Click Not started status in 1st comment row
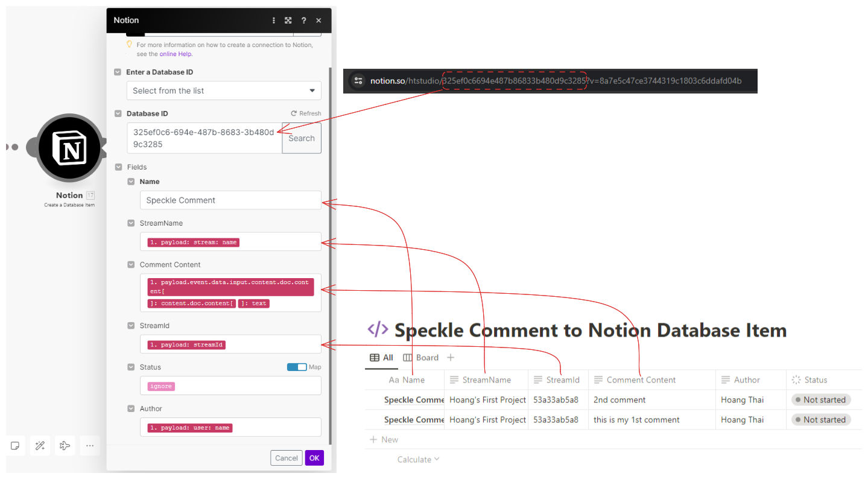 pos(821,420)
